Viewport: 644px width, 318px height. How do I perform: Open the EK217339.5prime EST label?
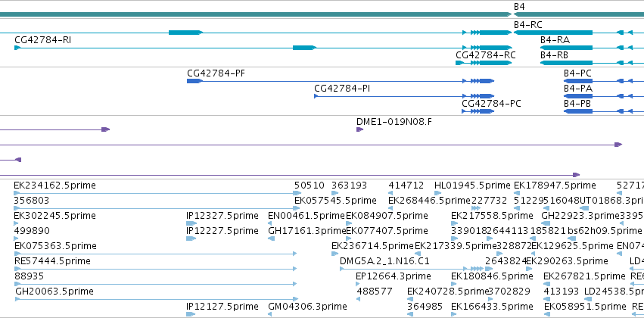(x=456, y=245)
